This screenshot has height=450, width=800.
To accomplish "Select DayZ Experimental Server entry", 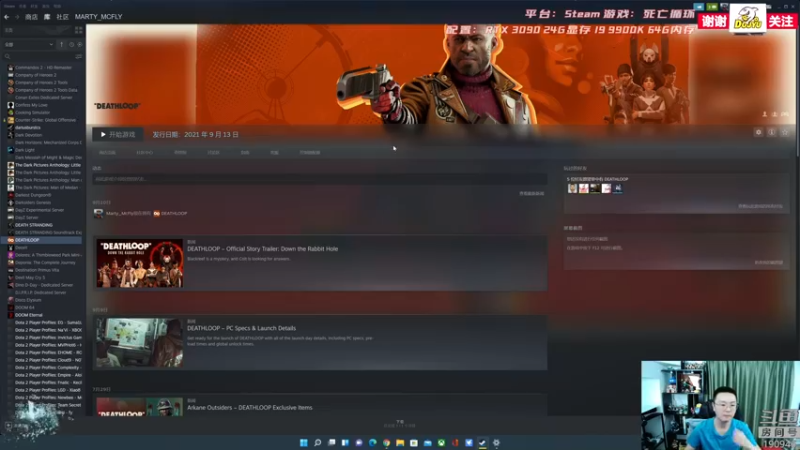I will pos(39,210).
